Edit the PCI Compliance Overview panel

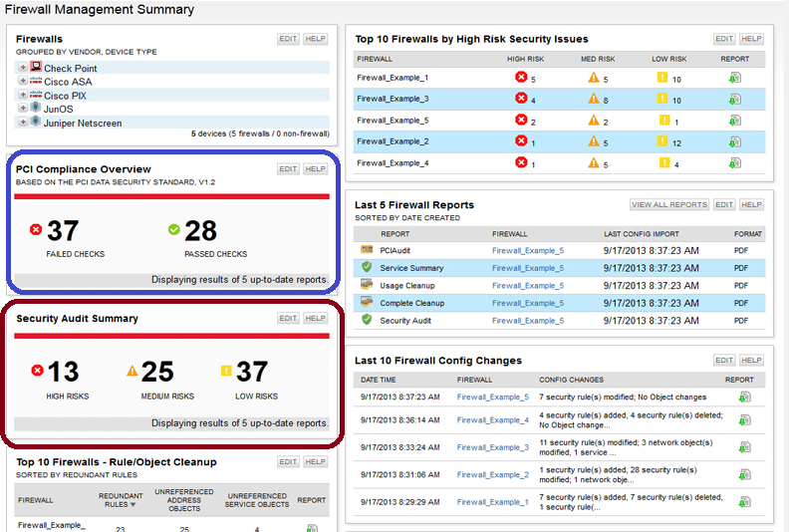(x=288, y=169)
